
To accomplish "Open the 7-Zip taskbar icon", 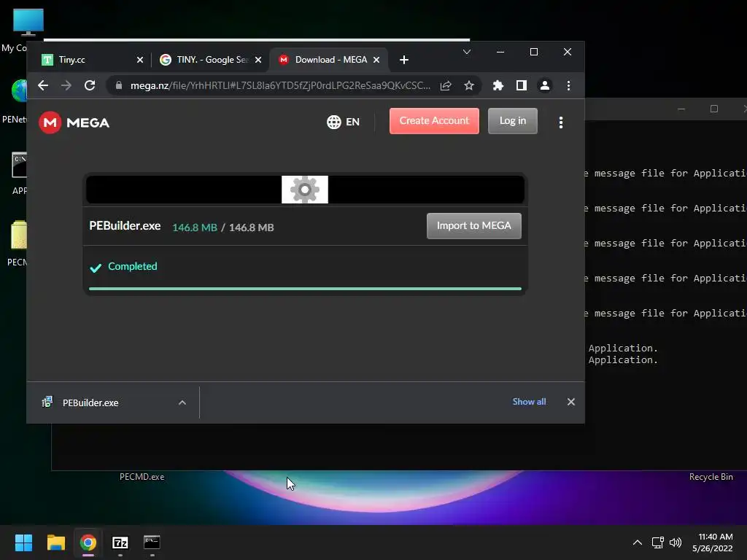I will 120,542.
